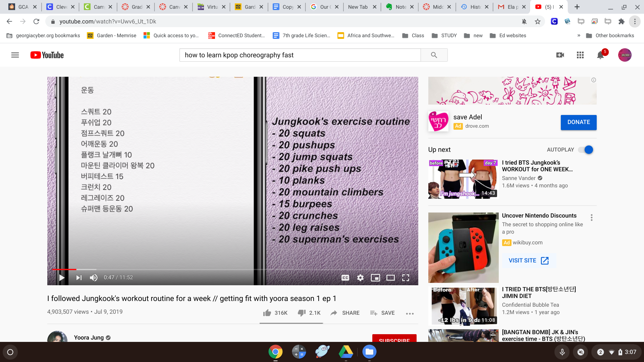This screenshot has width=644, height=362.
Task: Open Files app from the shelf
Action: tap(369, 352)
